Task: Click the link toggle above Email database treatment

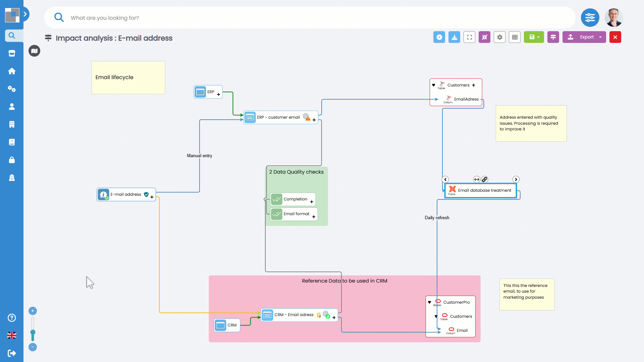Action: point(485,180)
